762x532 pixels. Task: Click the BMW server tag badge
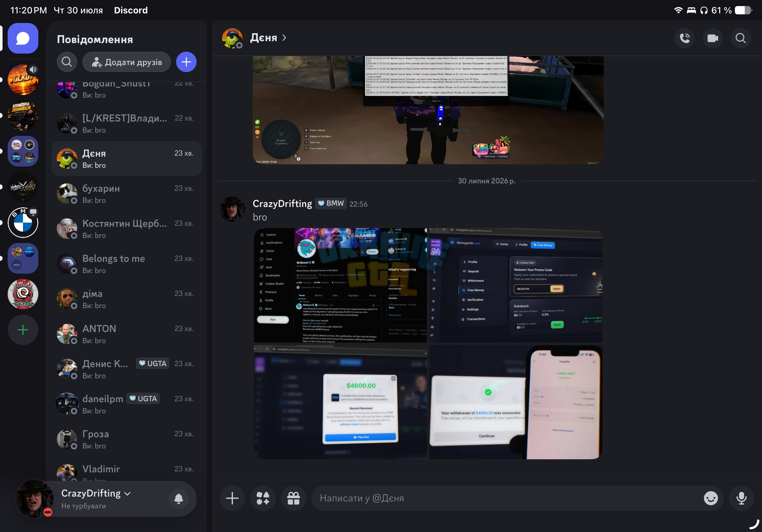coord(331,203)
